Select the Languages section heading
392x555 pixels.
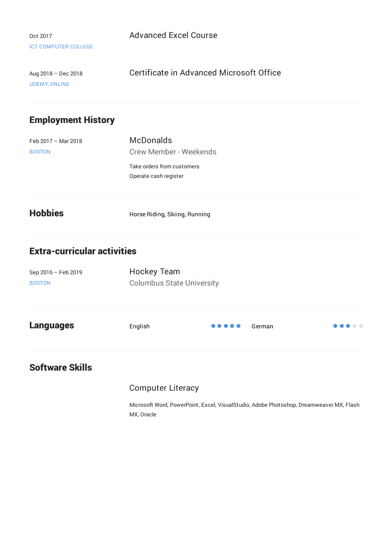(52, 325)
